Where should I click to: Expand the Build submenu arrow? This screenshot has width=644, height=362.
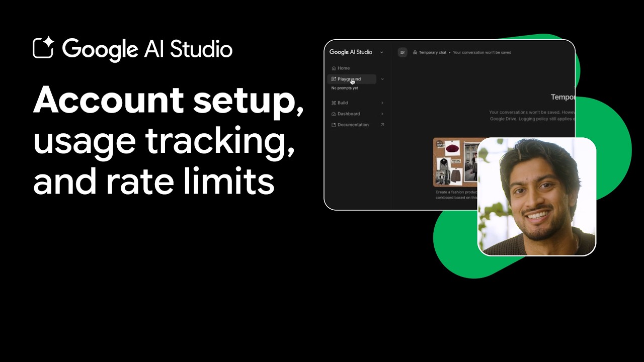382,103
